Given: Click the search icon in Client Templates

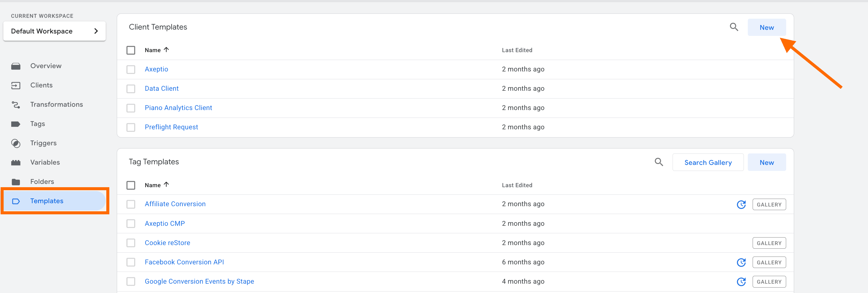Looking at the screenshot, I should pos(734,27).
